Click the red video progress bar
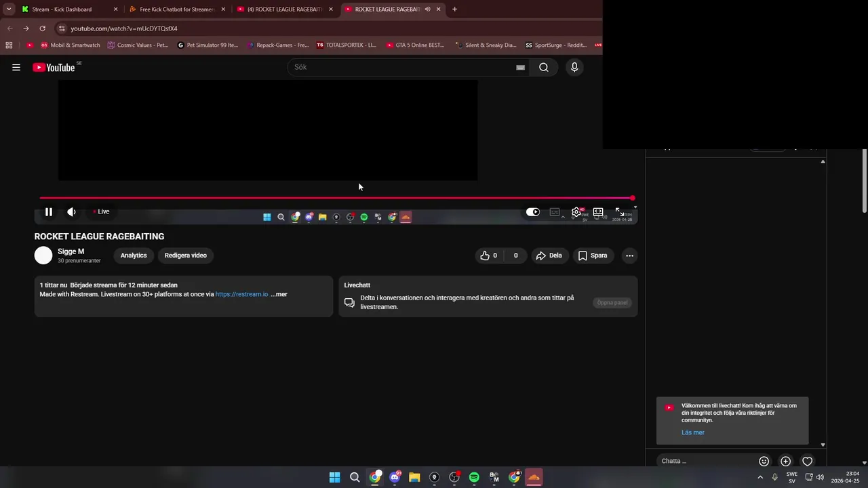Screen dimensions: 868x488 point(336,198)
